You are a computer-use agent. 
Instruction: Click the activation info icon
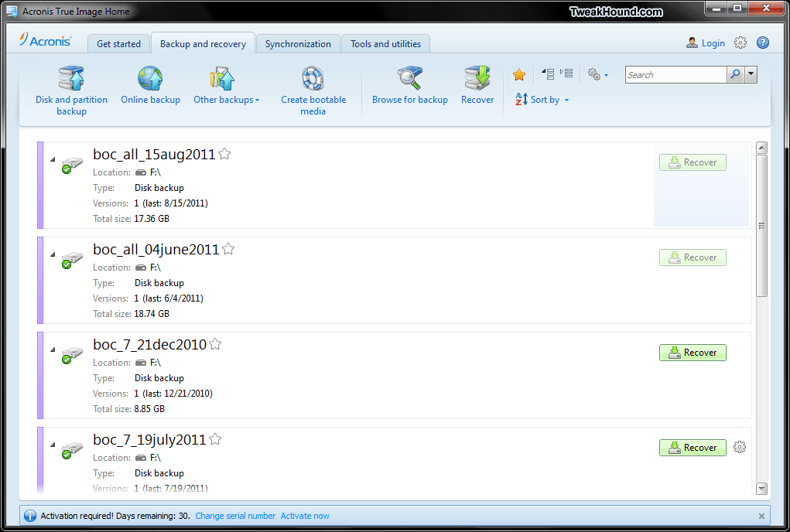(30, 516)
